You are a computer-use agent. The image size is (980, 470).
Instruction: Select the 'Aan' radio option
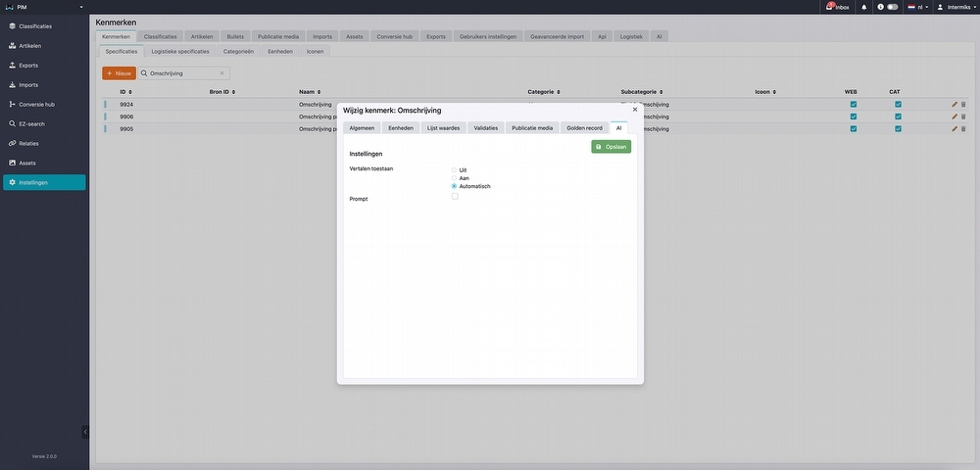(455, 178)
